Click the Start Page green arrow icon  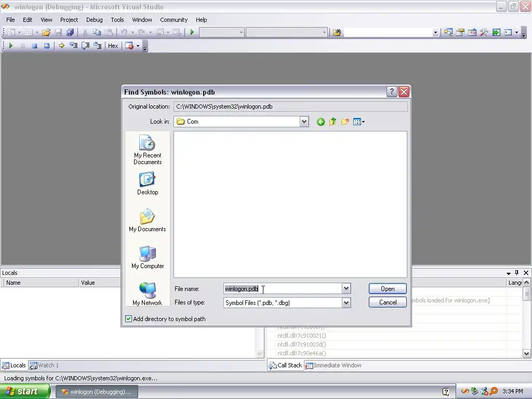496,33
